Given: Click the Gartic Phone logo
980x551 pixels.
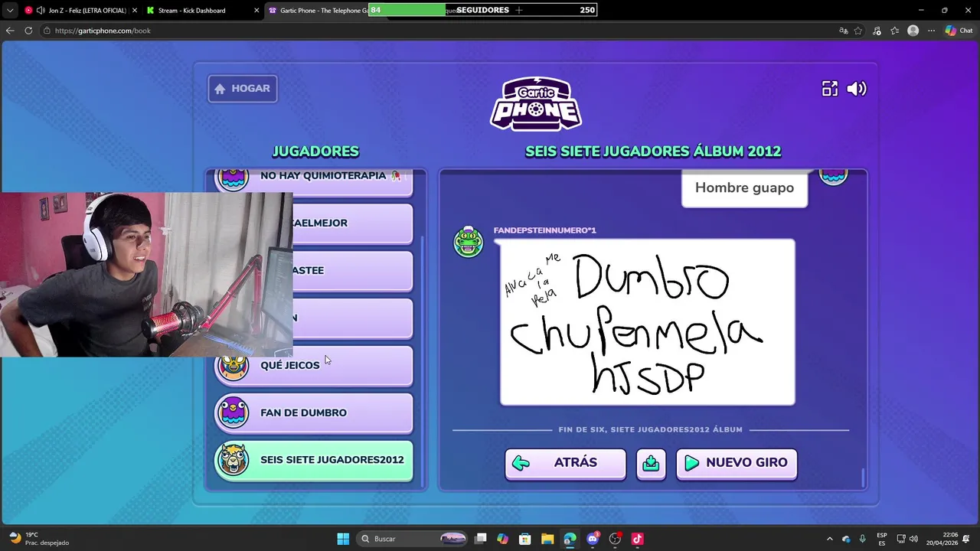Looking at the screenshot, I should tap(536, 104).
